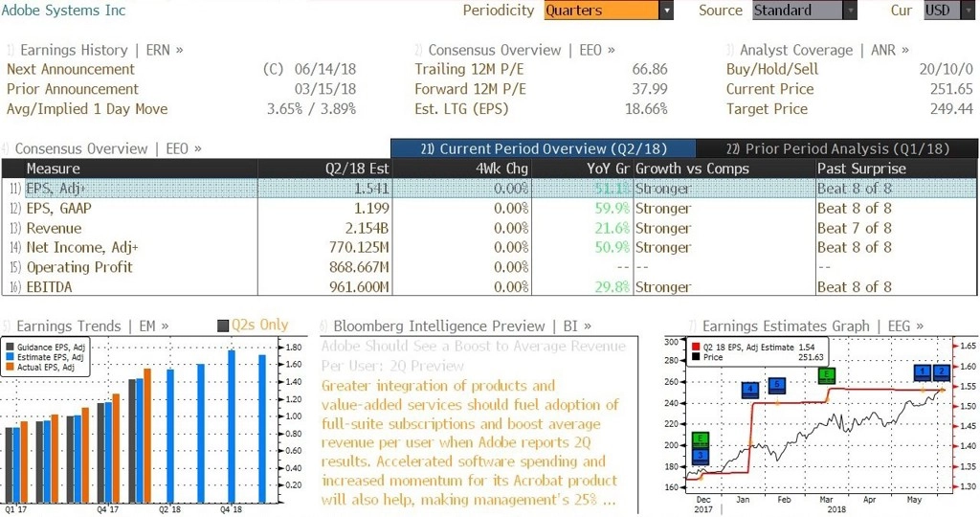The width and height of the screenshot is (980, 517).
Task: Click the 29.8% YoY growth value
Action: (612, 287)
